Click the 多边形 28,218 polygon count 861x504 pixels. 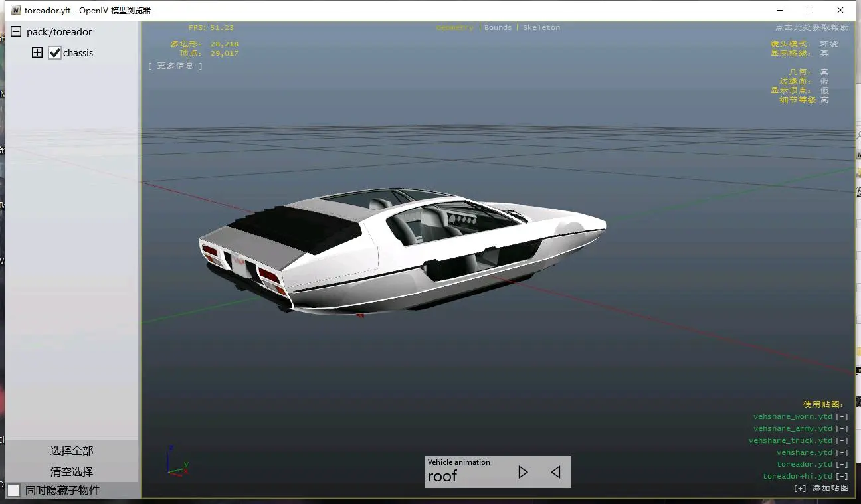tap(205, 44)
